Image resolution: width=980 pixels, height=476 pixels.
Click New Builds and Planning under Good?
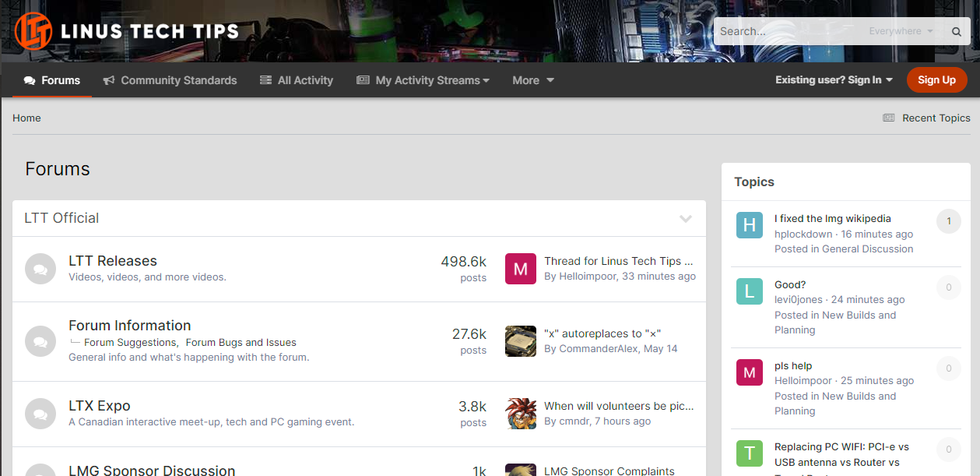pyautogui.click(x=835, y=323)
